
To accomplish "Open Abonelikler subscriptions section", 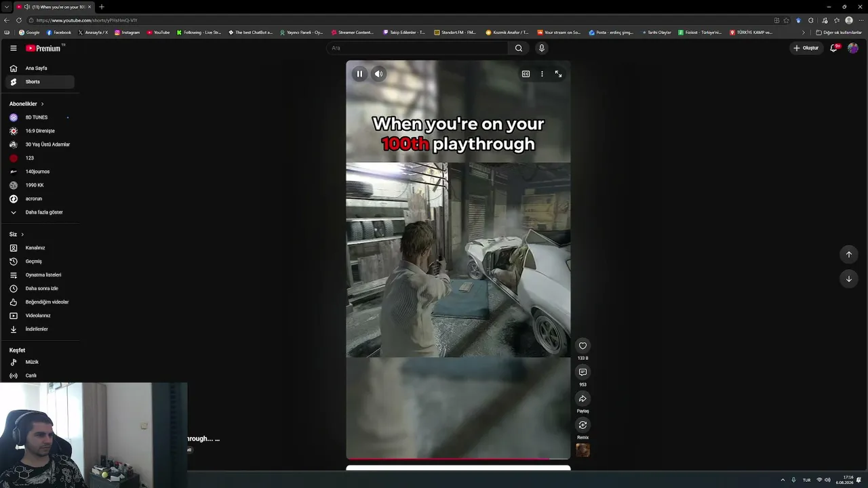I will (26, 104).
